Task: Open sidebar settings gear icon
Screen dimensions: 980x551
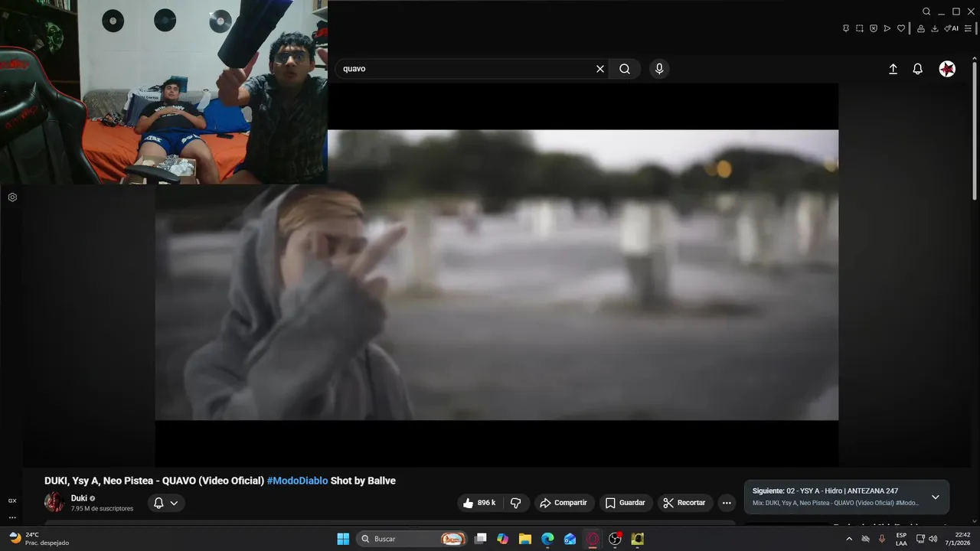Action: tap(12, 197)
